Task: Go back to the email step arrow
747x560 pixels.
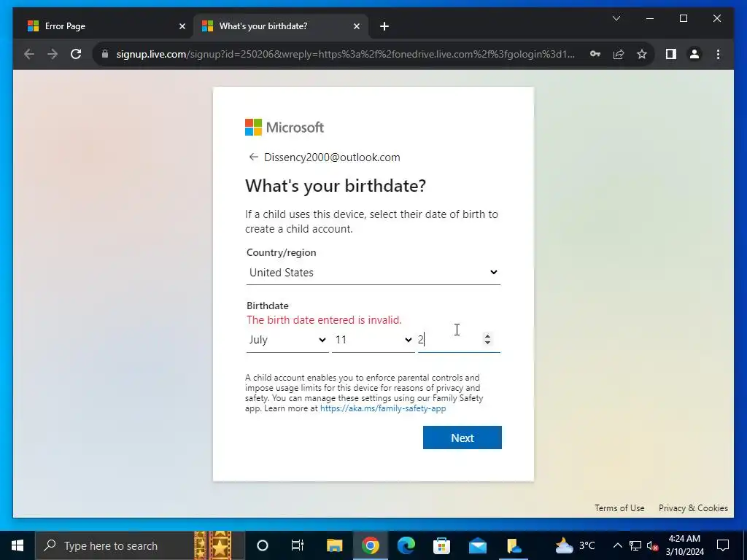Action: tap(253, 157)
